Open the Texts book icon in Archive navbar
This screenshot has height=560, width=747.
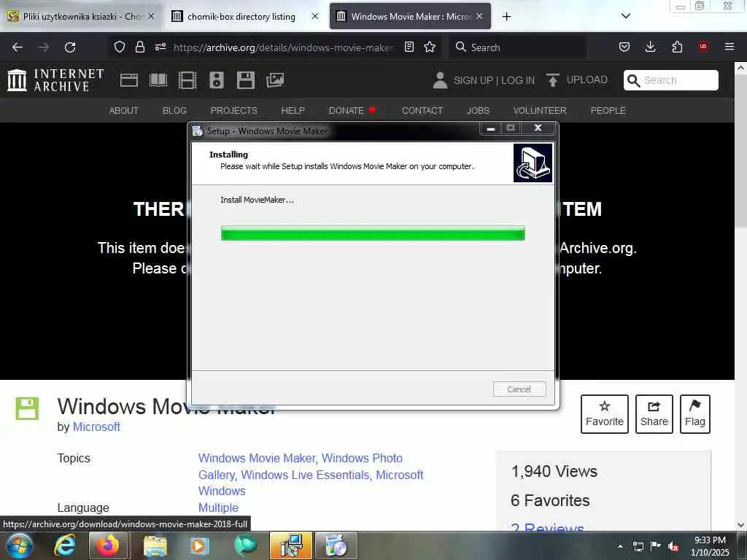158,80
